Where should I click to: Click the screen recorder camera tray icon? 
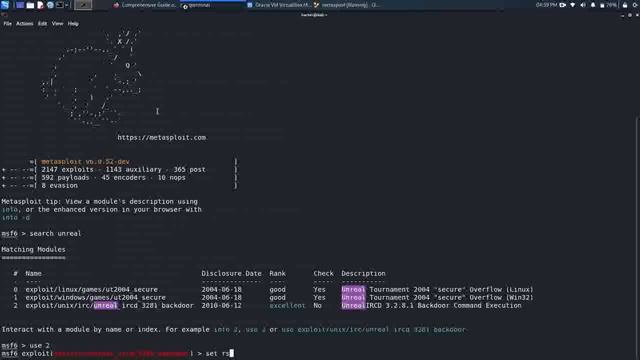[563, 5]
